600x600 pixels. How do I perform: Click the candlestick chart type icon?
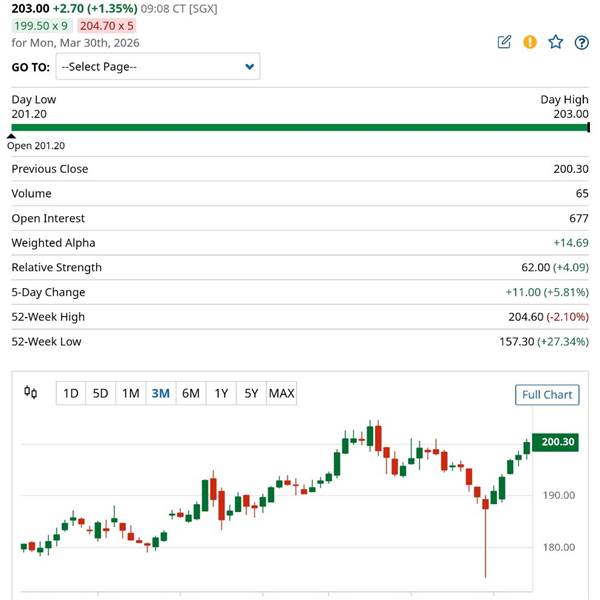(x=31, y=393)
